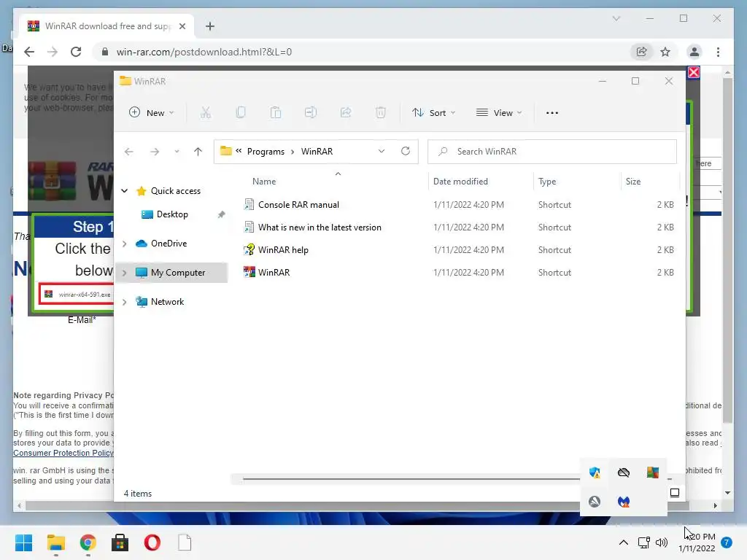Collapse Quick access tree node
Screen dimensions: 747x560
(x=124, y=190)
